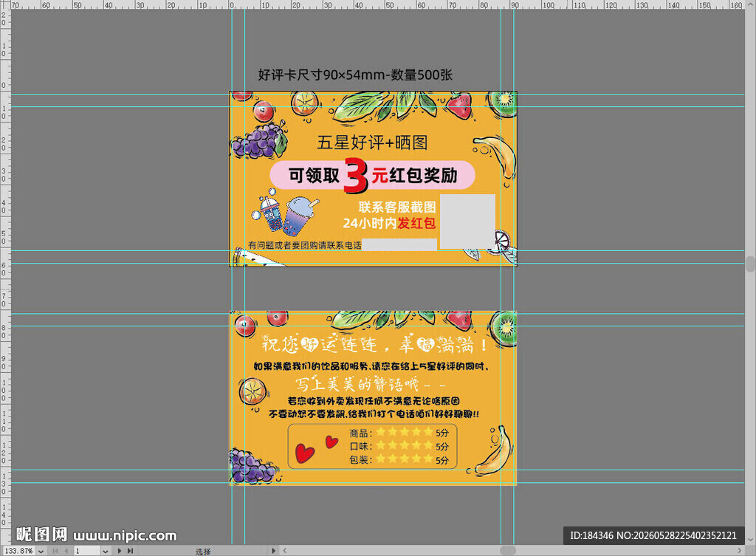The width and height of the screenshot is (756, 556).
Task: Click the page number field showing 1
Action: click(x=87, y=551)
